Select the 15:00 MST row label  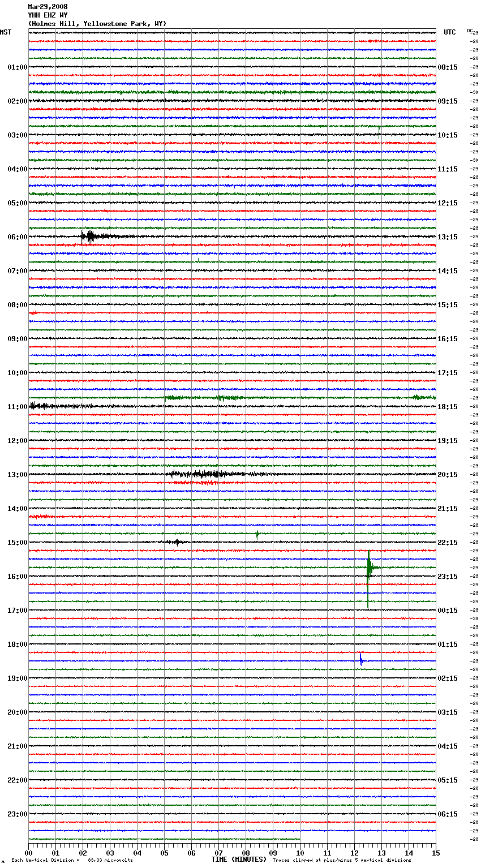[17, 543]
